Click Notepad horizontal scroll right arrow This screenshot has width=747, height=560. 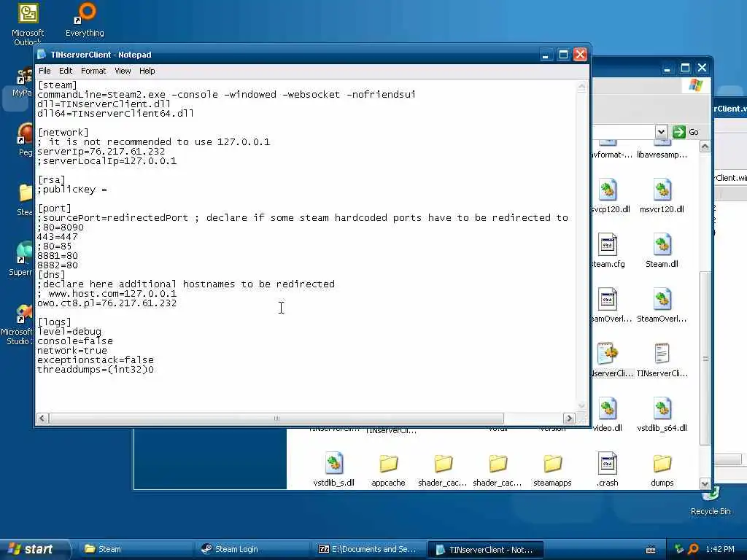[x=569, y=418]
